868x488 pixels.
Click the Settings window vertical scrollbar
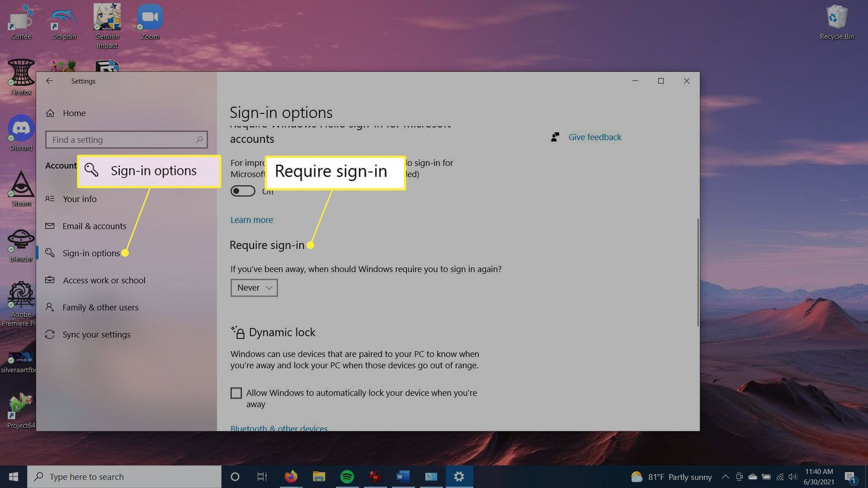[x=697, y=272]
